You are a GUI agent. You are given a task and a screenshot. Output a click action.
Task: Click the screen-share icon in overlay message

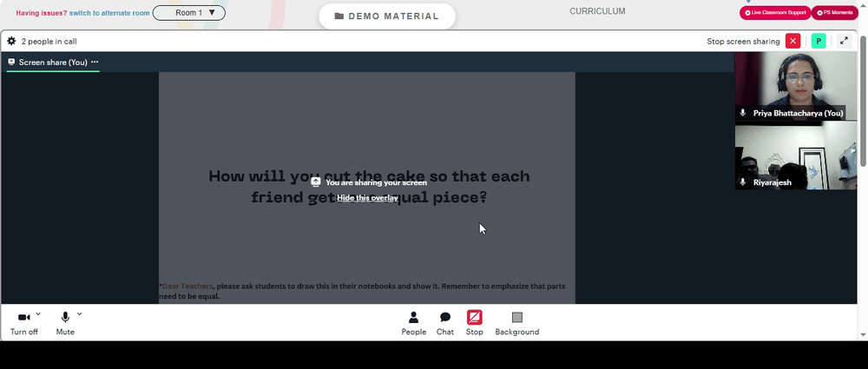[316, 181]
